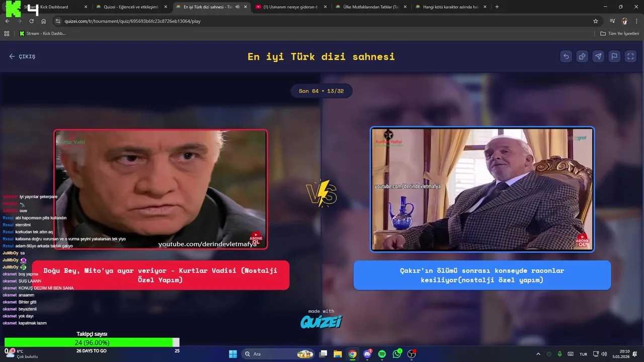The image size is (644, 362).
Task: Switch to the Hangi kötü karakter aslında tab
Action: [x=451, y=7]
